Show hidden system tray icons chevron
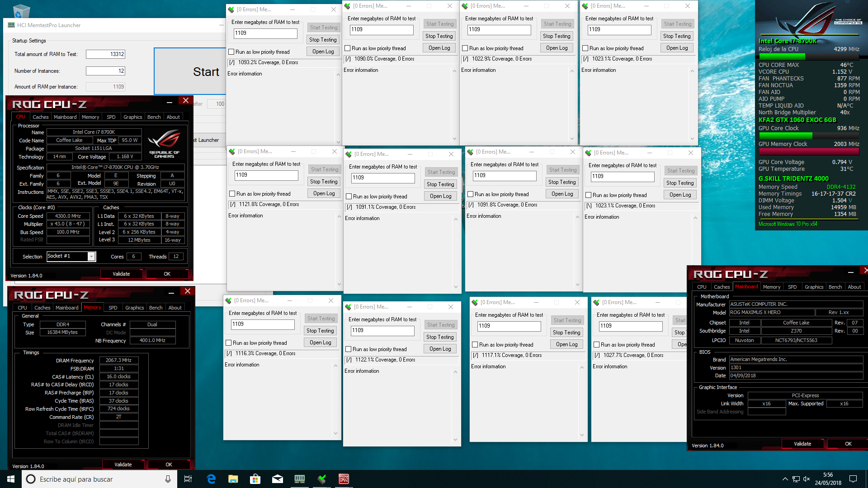The image size is (868, 488). tap(785, 479)
